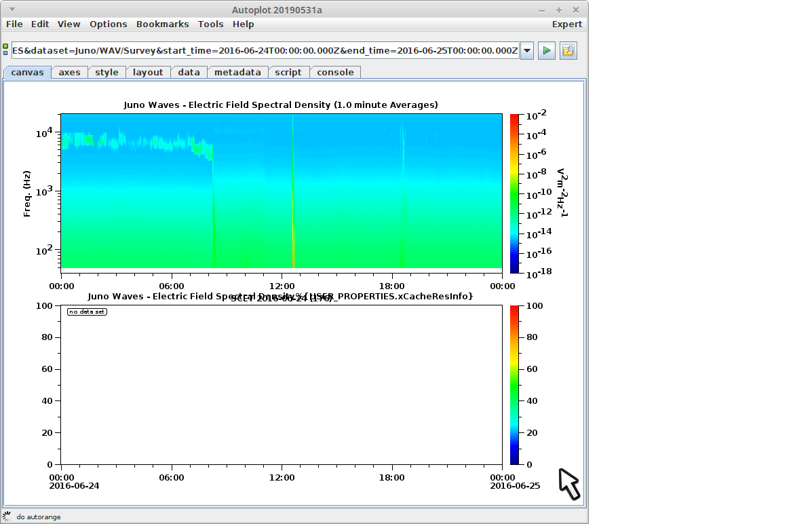812x524 pixels.
Task: Switch to the data tab
Action: 189,73
